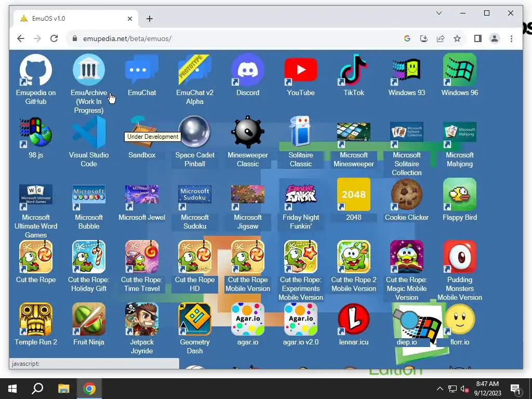The width and height of the screenshot is (532, 399).
Task: Open Cut the Rope Mobile Version icon
Action: (248, 257)
